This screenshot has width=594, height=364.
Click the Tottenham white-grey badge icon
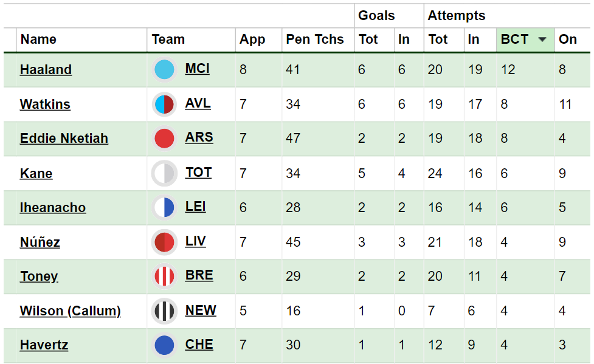(x=164, y=173)
